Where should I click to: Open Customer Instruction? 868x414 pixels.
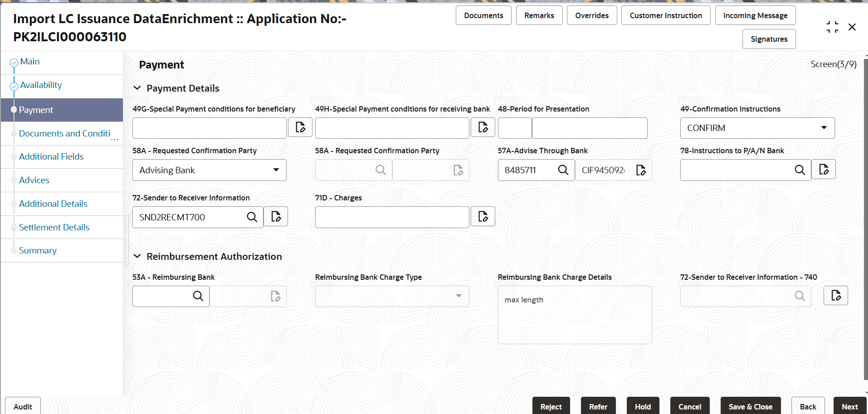point(666,15)
